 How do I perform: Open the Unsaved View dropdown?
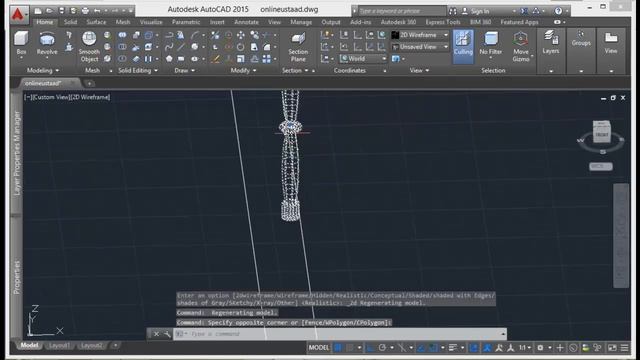point(420,47)
